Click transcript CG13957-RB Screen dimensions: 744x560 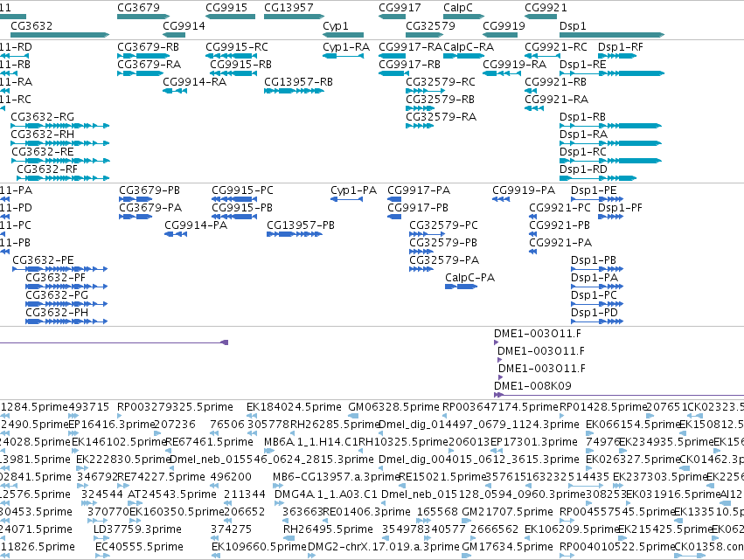[x=294, y=91]
